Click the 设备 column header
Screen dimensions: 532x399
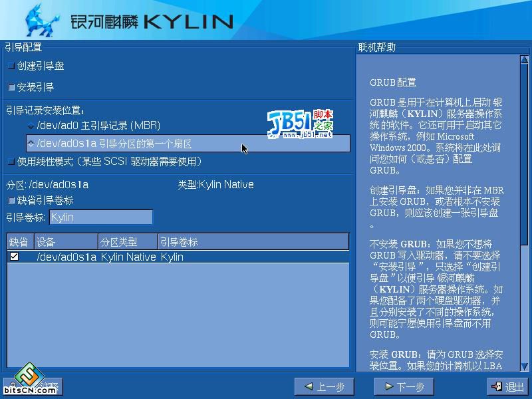click(66, 242)
